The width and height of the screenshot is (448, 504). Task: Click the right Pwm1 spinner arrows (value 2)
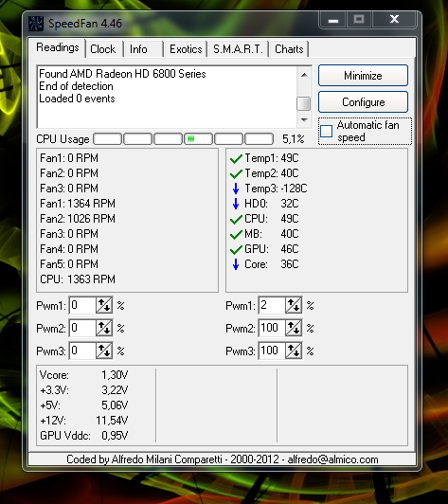[x=294, y=305]
